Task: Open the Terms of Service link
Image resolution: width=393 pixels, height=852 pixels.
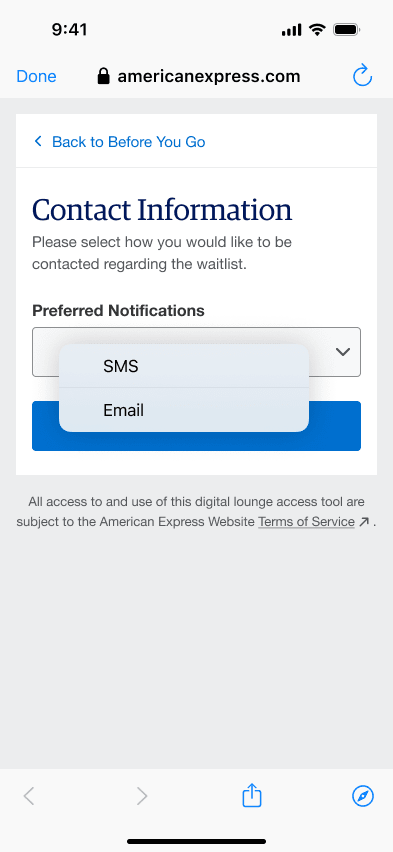Action: point(307,522)
